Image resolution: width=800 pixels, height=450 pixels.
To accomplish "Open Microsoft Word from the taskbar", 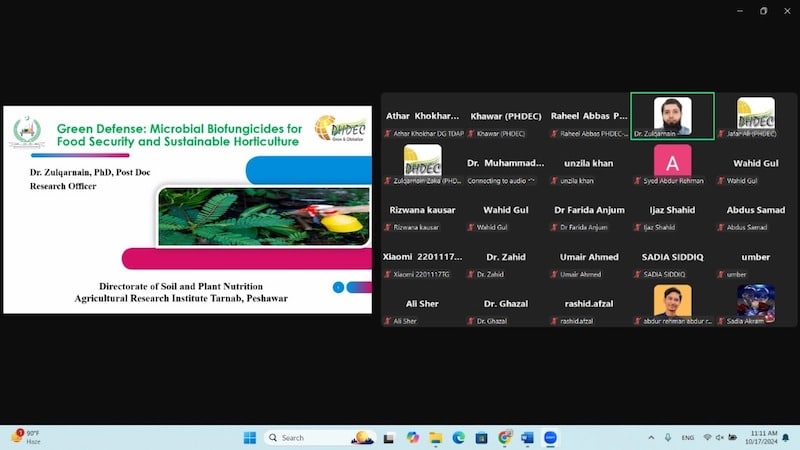I will point(527,438).
